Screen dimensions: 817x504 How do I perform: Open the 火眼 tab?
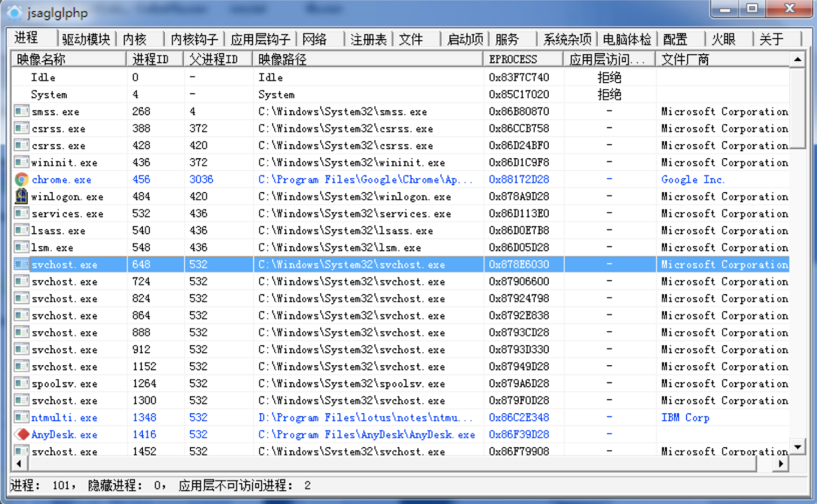pos(724,39)
